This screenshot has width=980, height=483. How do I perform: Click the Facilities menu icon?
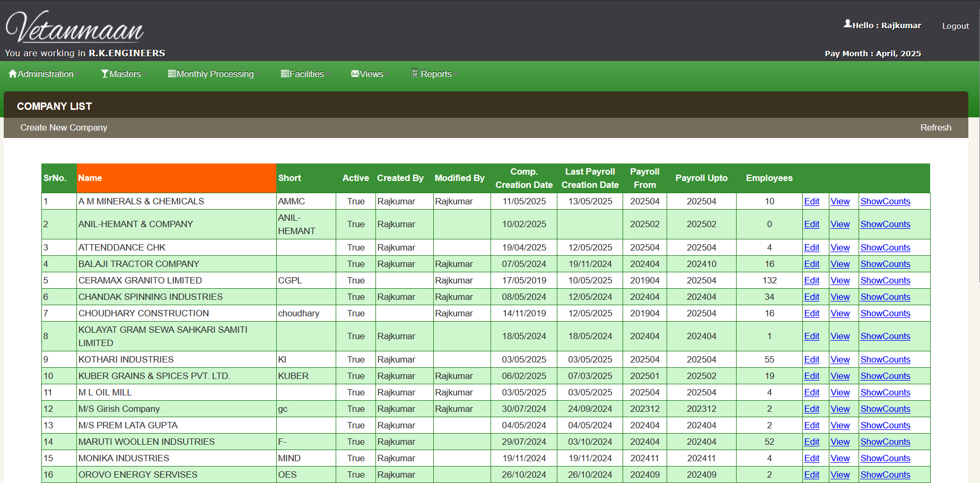285,74
